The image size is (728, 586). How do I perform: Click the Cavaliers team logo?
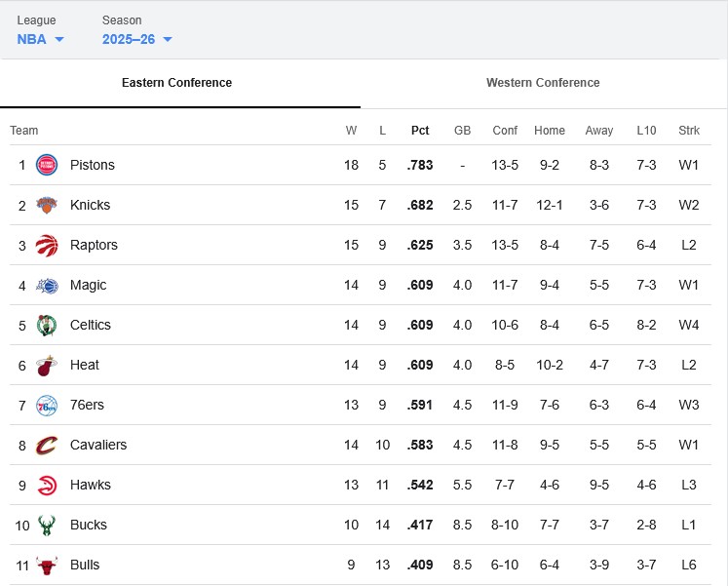(x=47, y=446)
